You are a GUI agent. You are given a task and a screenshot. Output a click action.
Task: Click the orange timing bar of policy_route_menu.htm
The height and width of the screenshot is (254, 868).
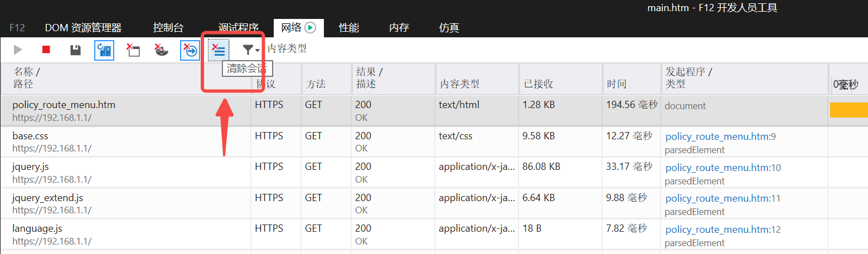[849, 110]
